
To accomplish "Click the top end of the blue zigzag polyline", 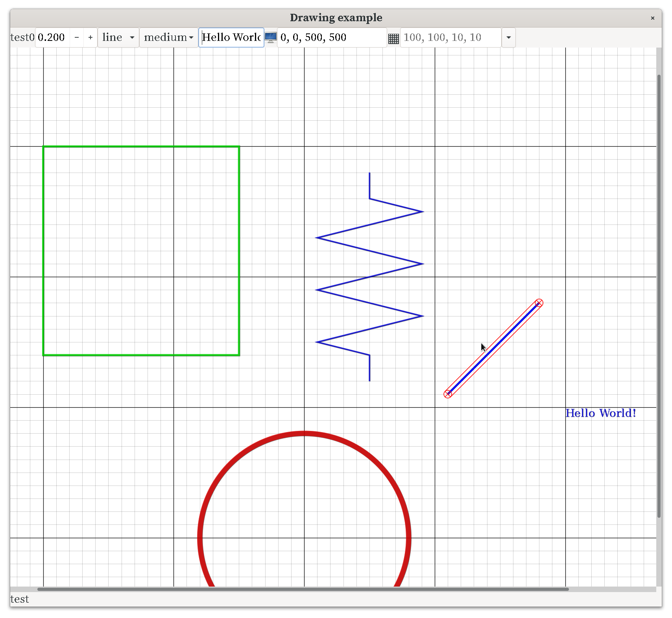I will pyautogui.click(x=369, y=173).
